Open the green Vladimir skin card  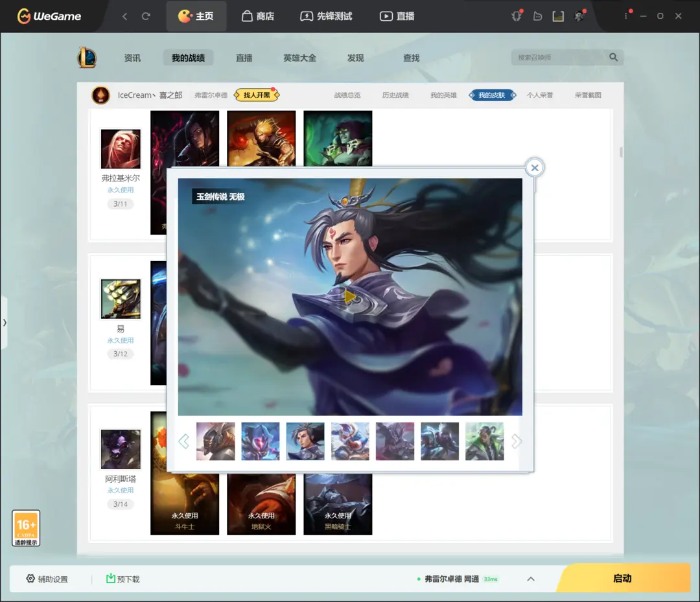pos(338,138)
